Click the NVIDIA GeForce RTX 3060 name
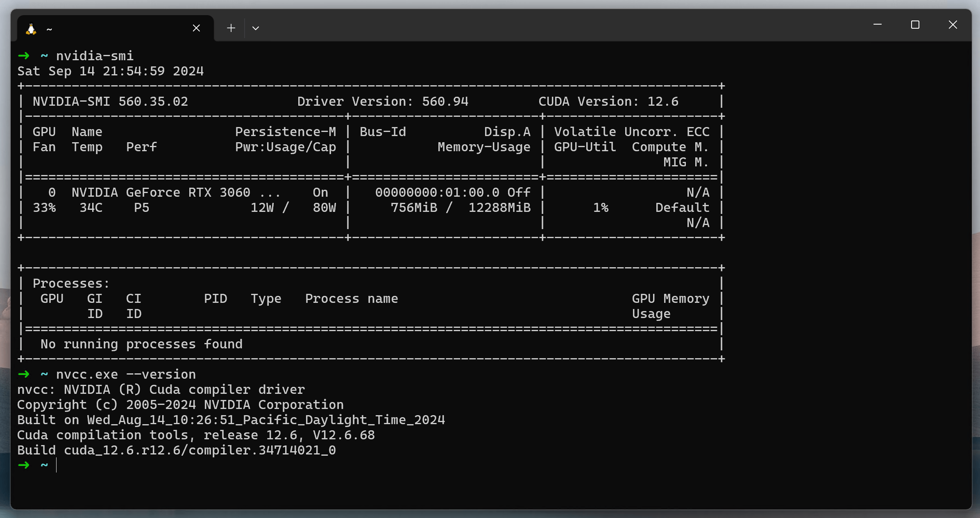Image resolution: width=980 pixels, height=518 pixels. (161, 192)
